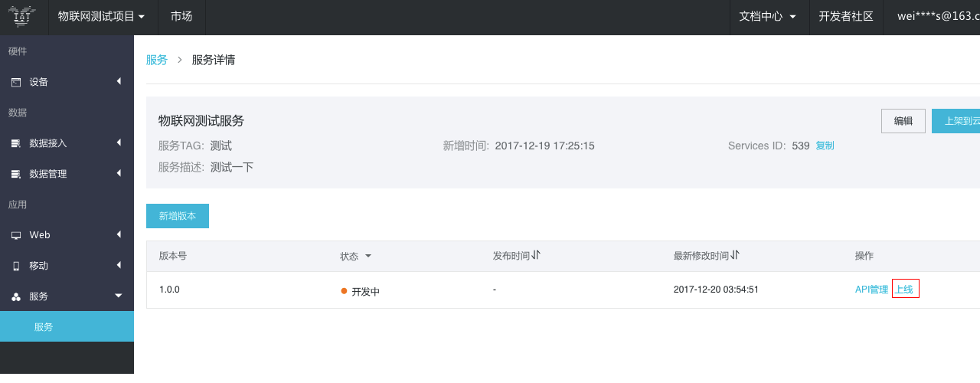Click the 移动 mobile phone icon
This screenshot has width=980, height=383.
16,266
